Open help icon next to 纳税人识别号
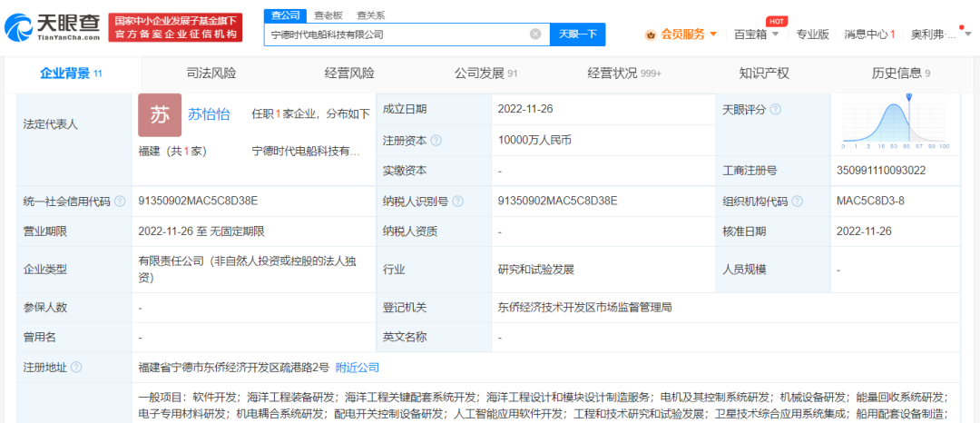This screenshot has width=980, height=423. click(x=458, y=202)
